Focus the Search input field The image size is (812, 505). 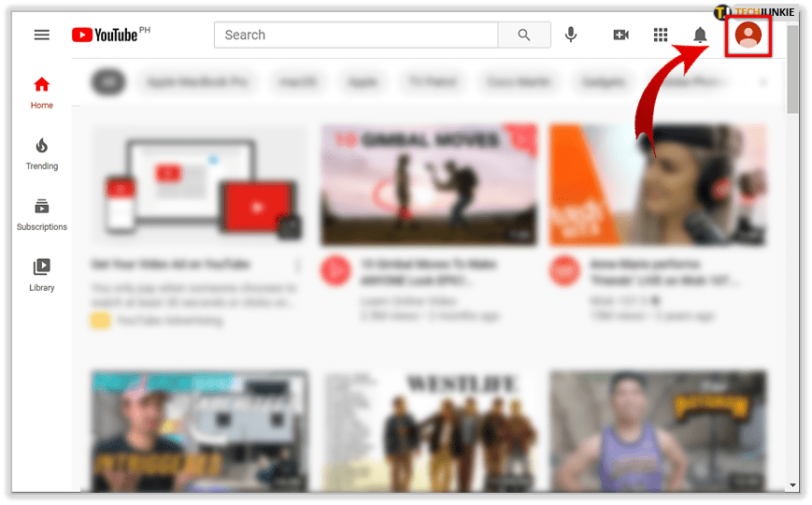click(355, 35)
